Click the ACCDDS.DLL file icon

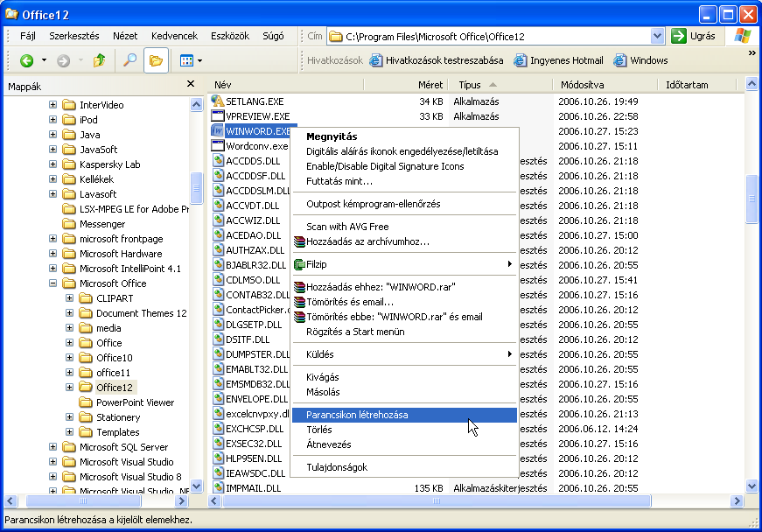point(218,161)
